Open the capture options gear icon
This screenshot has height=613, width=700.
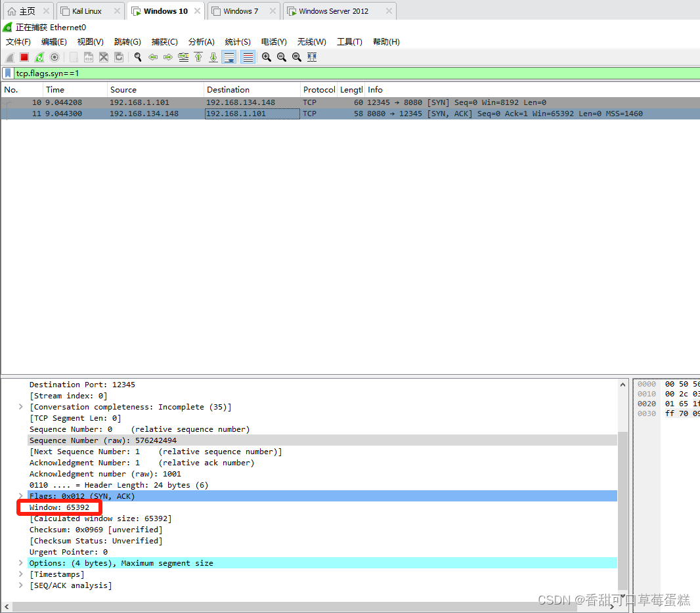[x=55, y=57]
